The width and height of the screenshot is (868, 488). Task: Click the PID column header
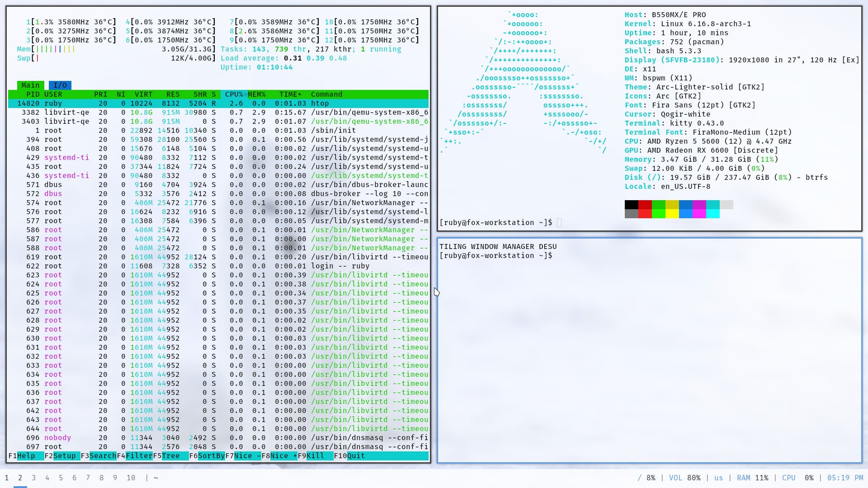33,94
